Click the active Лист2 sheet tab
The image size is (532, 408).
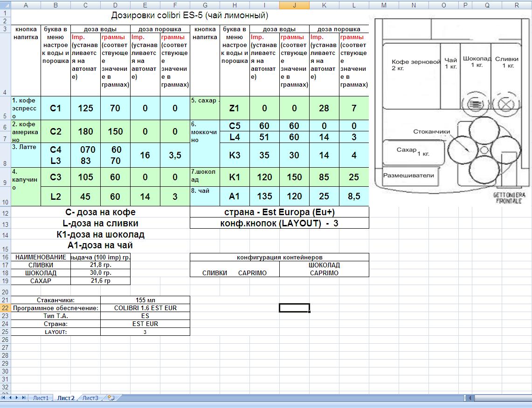tap(66, 398)
